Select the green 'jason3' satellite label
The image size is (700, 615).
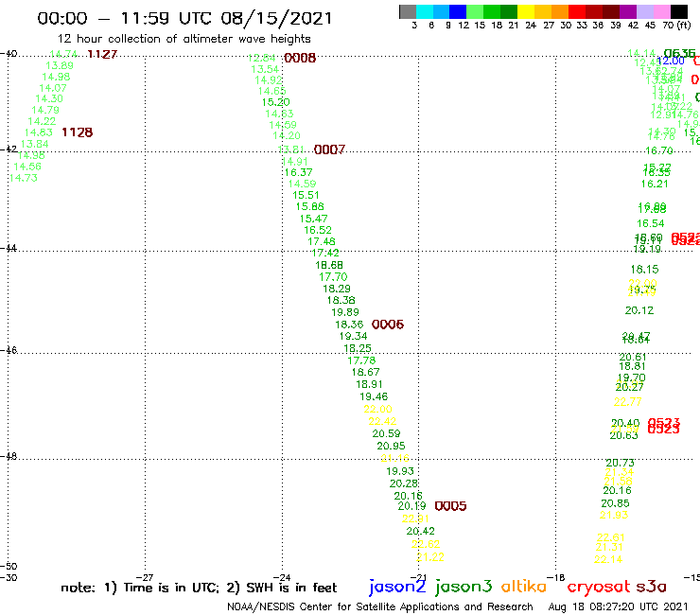coord(464,587)
